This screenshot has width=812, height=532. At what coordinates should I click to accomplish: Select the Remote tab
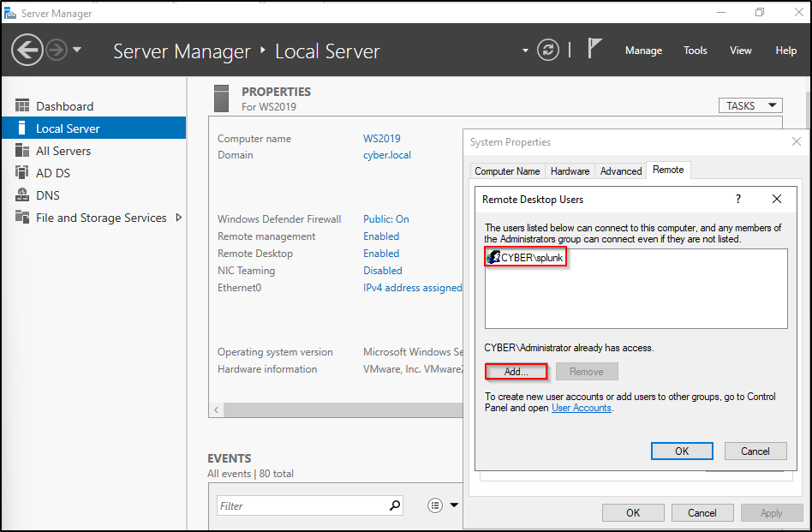[668, 170]
